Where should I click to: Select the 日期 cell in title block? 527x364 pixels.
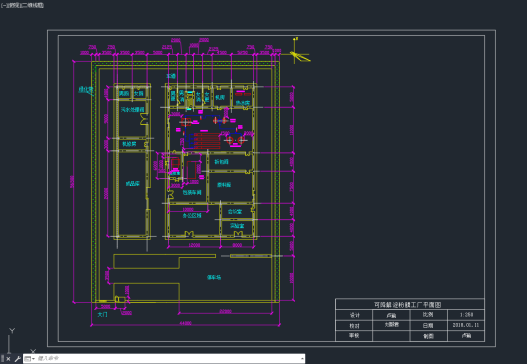coord(428,325)
